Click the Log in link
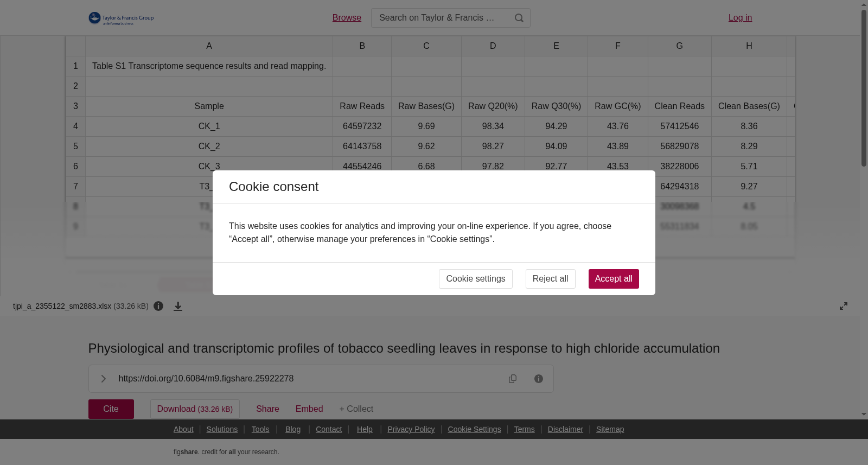 point(740,18)
